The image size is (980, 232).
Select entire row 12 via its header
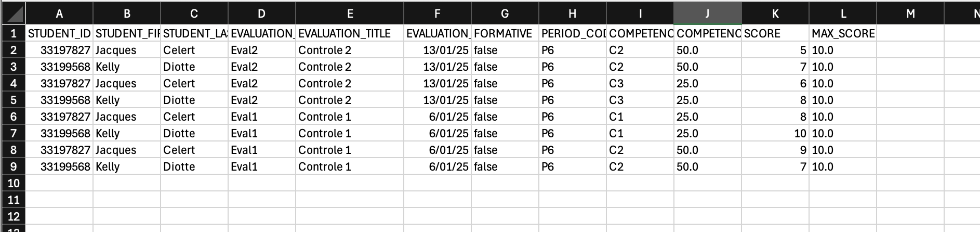tap(13, 217)
